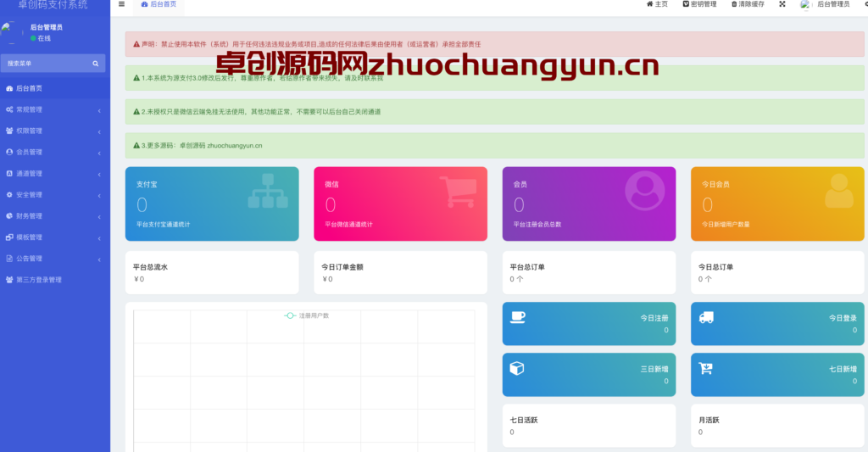The height and width of the screenshot is (452, 868).
Task: Click the 财务管理 label in the sidebar
Action: pos(29,216)
